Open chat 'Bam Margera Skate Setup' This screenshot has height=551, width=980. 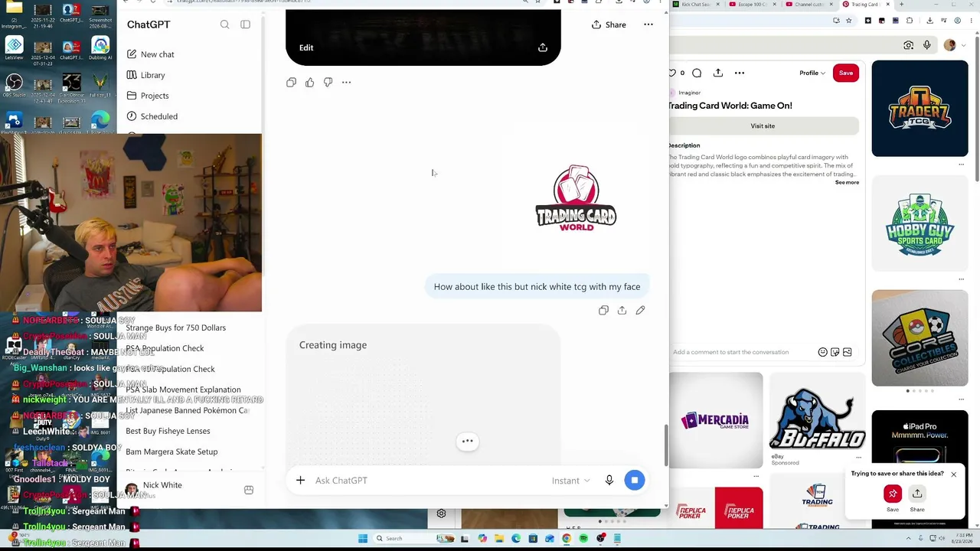[171, 452]
